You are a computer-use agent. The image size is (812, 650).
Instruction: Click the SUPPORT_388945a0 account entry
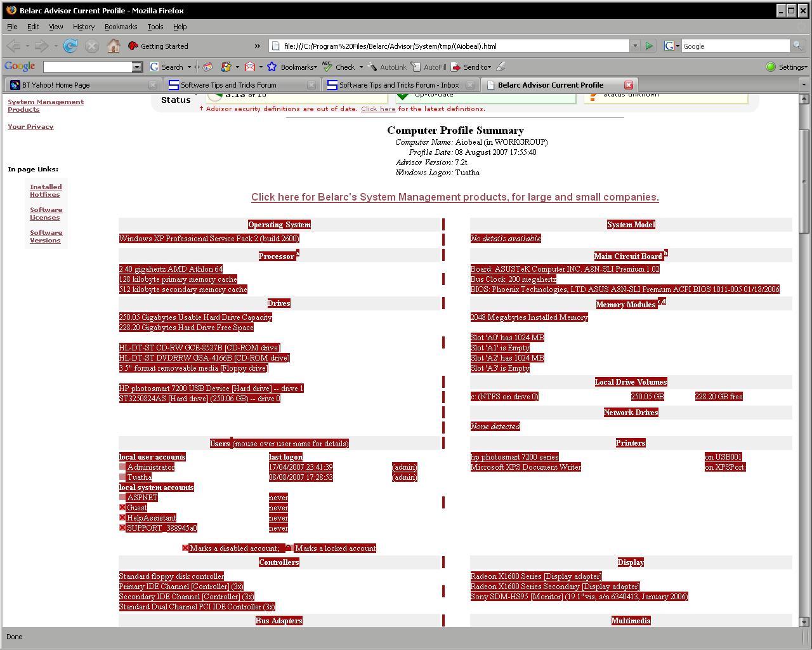[161, 528]
